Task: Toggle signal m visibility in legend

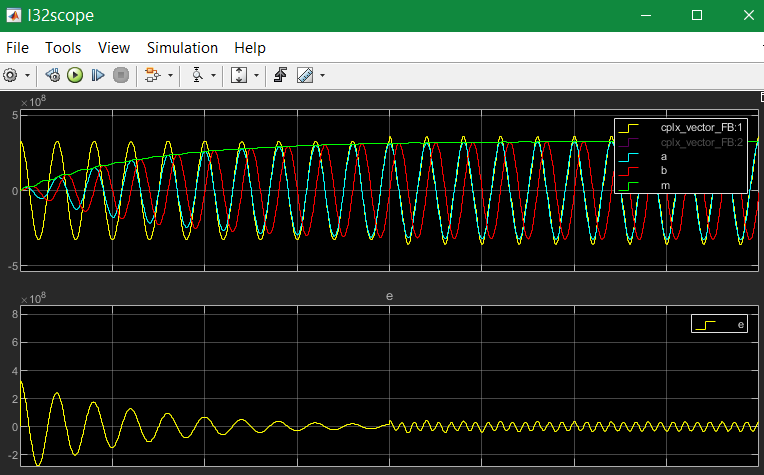Action: [665, 185]
